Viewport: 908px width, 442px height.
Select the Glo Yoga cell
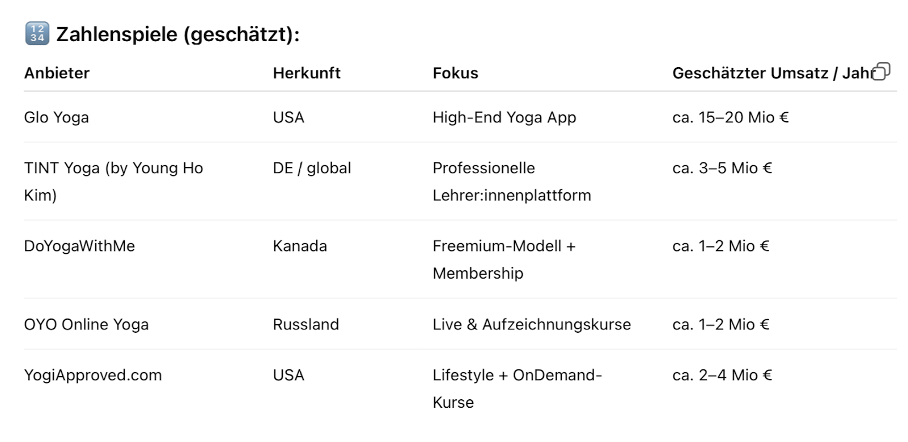coord(56,117)
